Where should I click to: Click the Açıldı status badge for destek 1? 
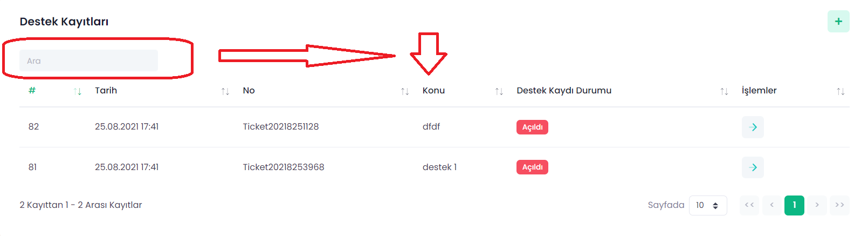(532, 167)
